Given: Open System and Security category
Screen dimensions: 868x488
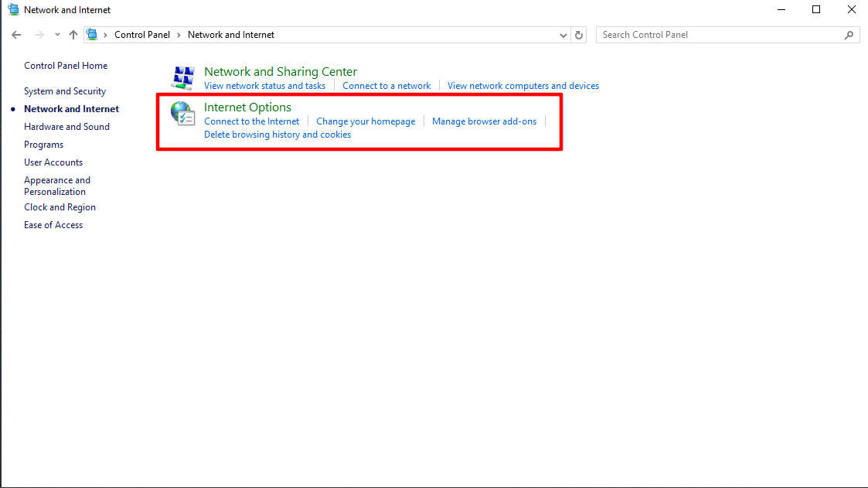Looking at the screenshot, I should pos(65,91).
